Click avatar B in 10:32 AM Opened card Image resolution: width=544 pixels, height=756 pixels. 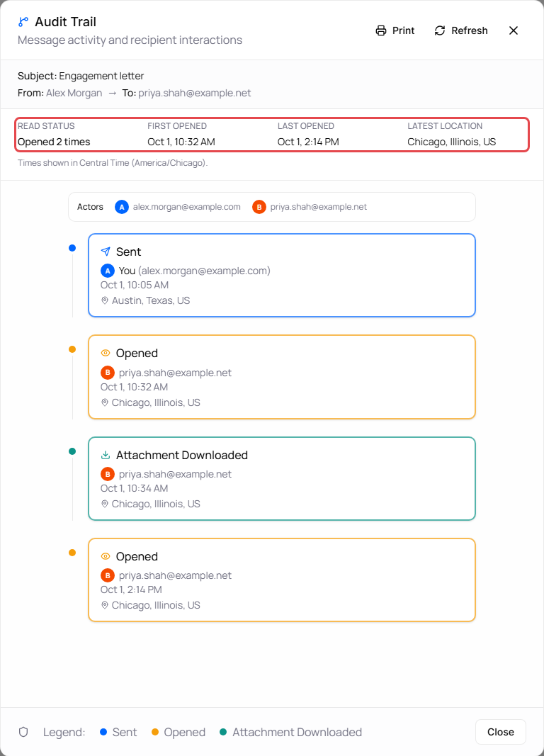coord(108,373)
